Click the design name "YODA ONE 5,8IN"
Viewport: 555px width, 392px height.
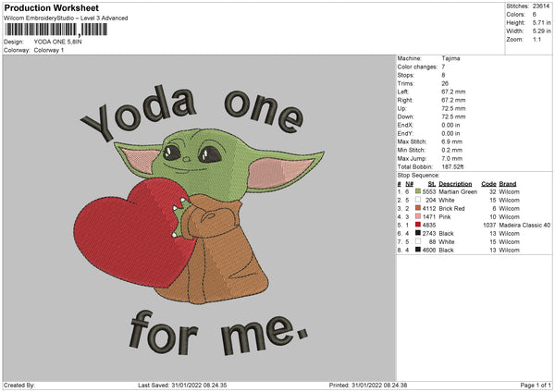57,42
